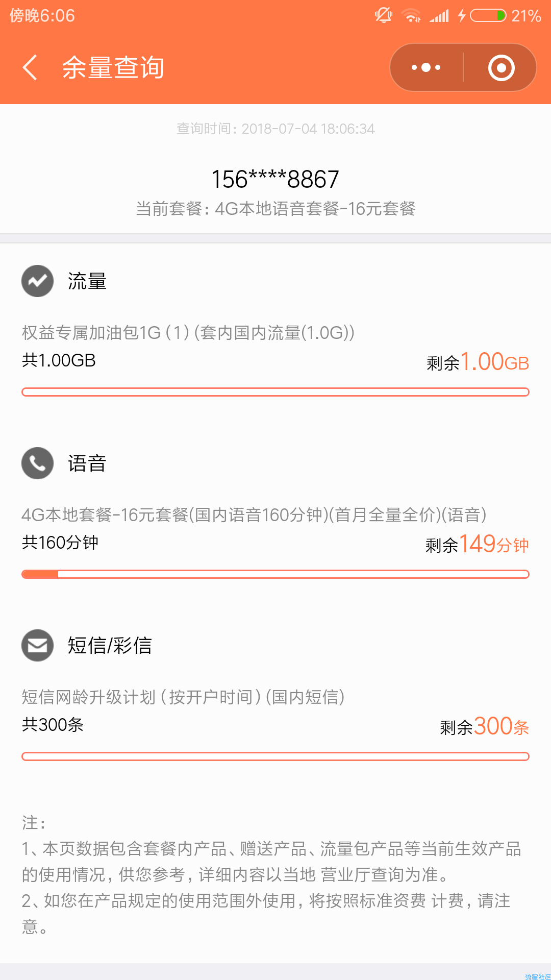Tap the 流量 data trend icon

tap(37, 281)
